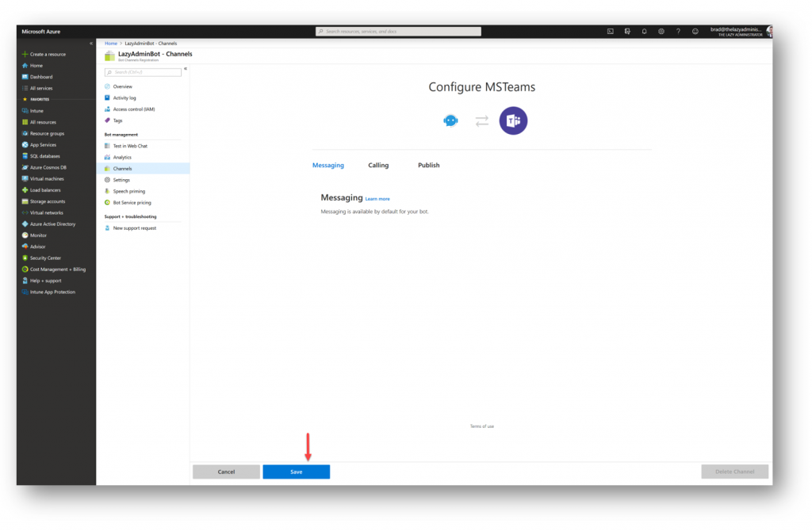Click the Microsoft Azure logo text
The width and height of the screenshot is (812, 531).
(41, 32)
